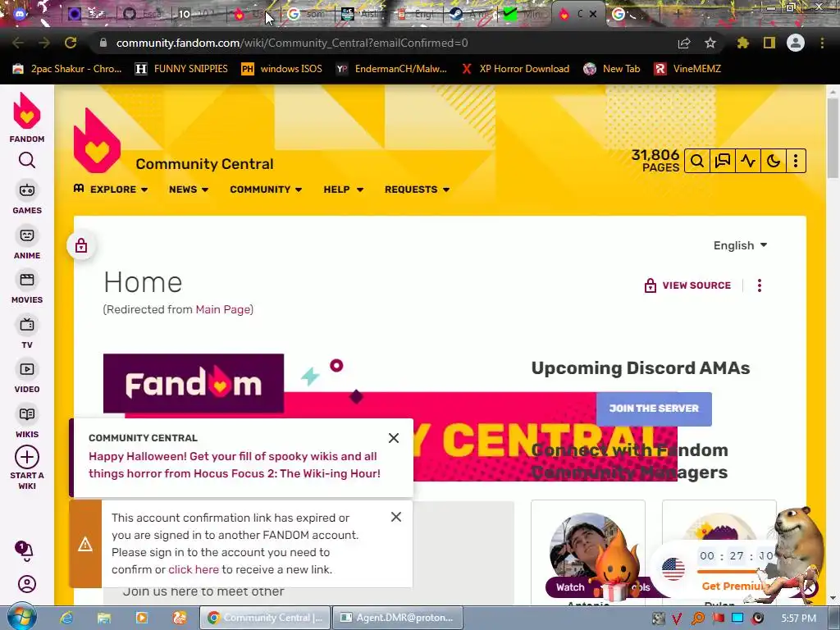Open the New Tab bookmark
840x630 pixels.
pyautogui.click(x=612, y=69)
